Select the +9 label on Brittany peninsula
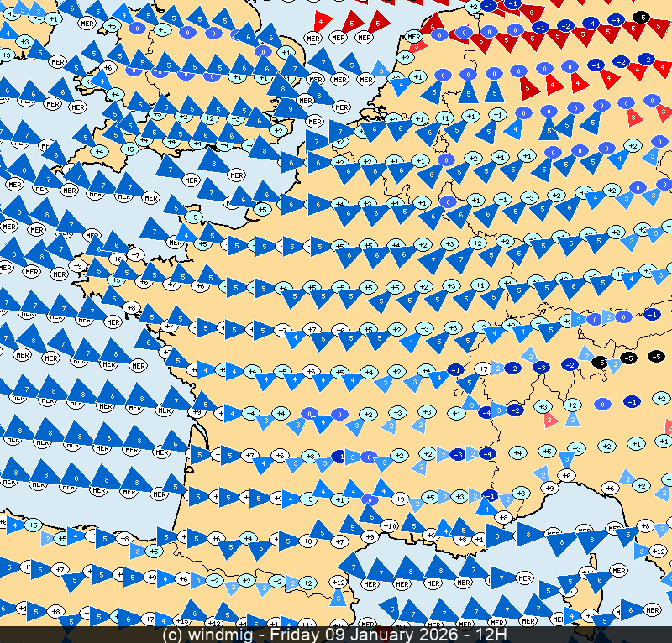Viewport: 672px width, 643px height. [78, 266]
